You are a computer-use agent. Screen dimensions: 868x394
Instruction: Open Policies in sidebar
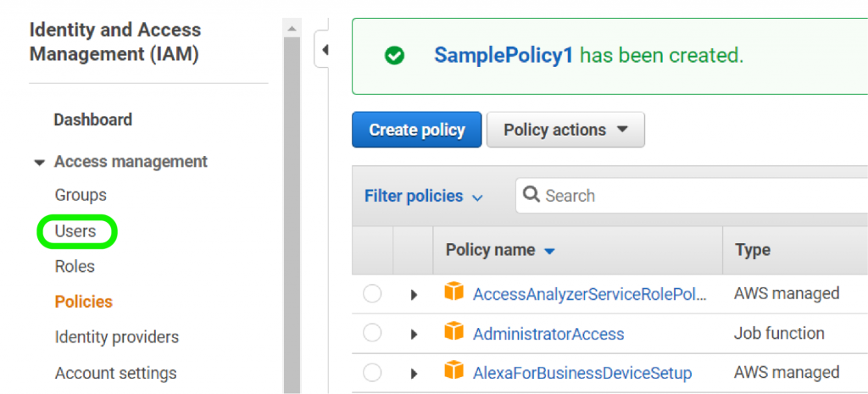click(x=84, y=302)
